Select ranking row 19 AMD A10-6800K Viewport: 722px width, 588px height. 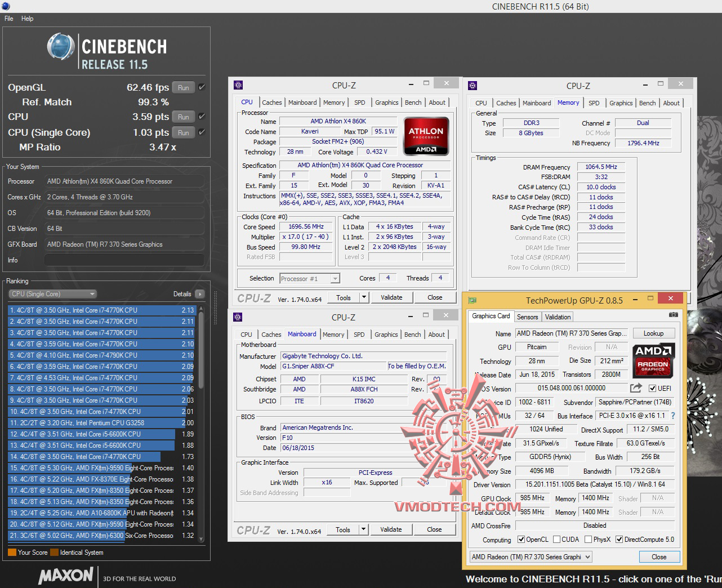coord(101,513)
